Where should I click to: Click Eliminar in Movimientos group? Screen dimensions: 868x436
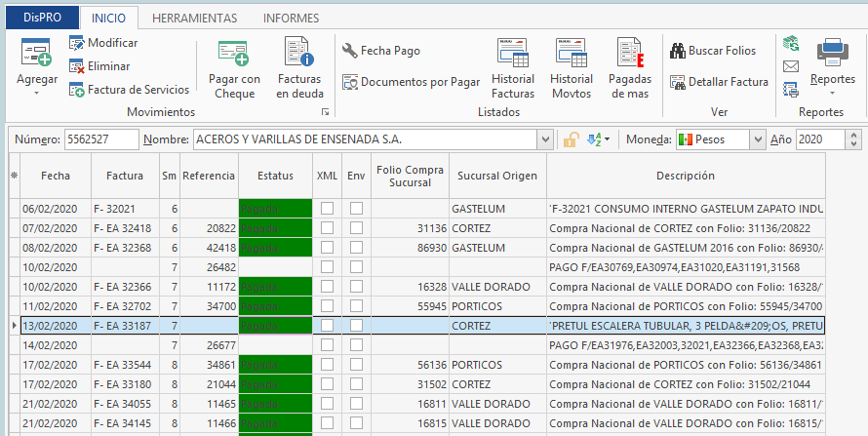[x=99, y=66]
